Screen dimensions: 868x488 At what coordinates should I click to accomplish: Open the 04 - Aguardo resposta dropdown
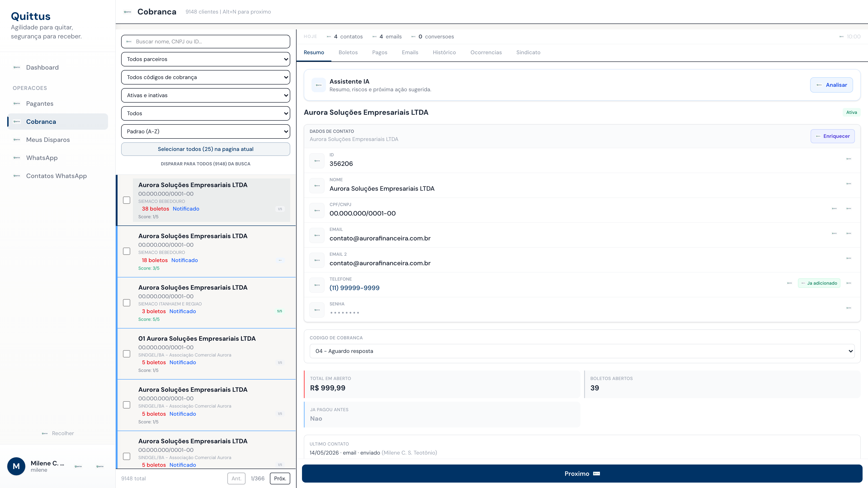(582, 351)
